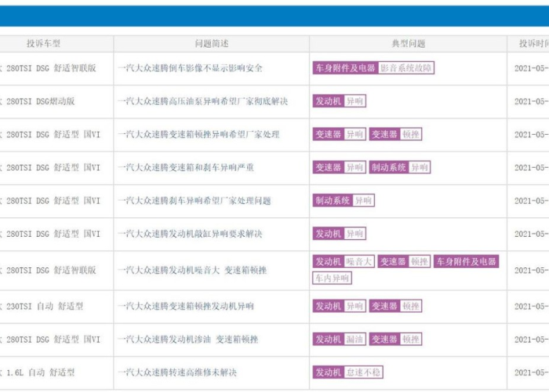Click the 投诉车型 column header
This screenshot has height=392, width=549.
point(43,44)
